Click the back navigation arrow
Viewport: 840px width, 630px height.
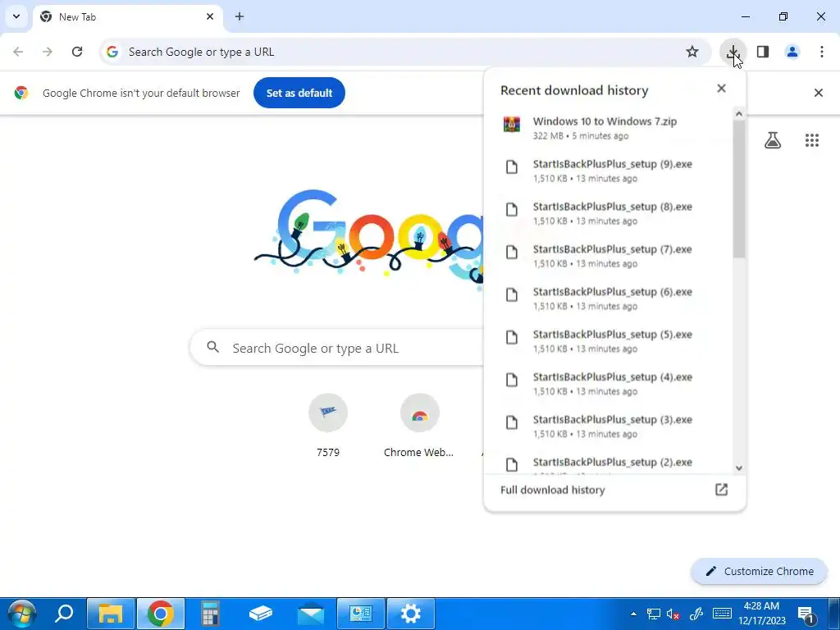pyautogui.click(x=18, y=52)
